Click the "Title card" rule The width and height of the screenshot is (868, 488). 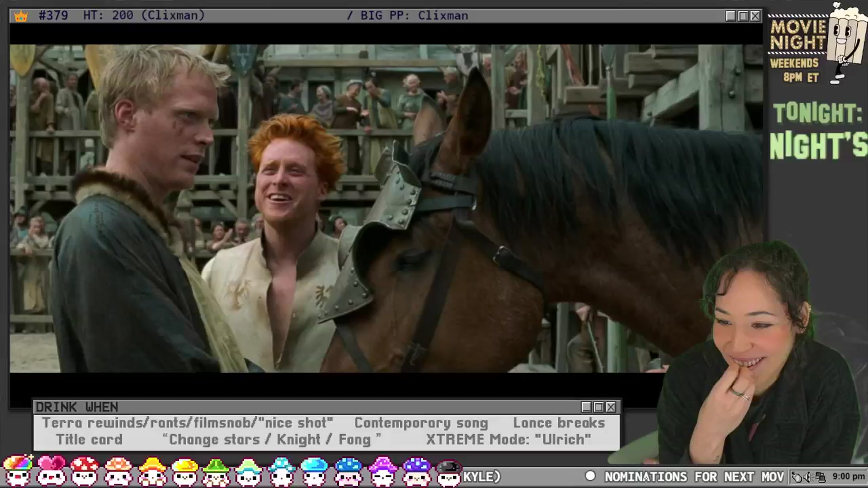pyautogui.click(x=89, y=439)
